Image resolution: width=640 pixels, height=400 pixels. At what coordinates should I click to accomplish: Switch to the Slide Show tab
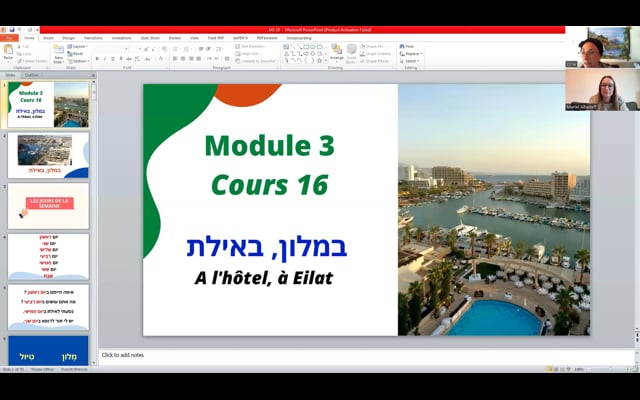click(150, 38)
